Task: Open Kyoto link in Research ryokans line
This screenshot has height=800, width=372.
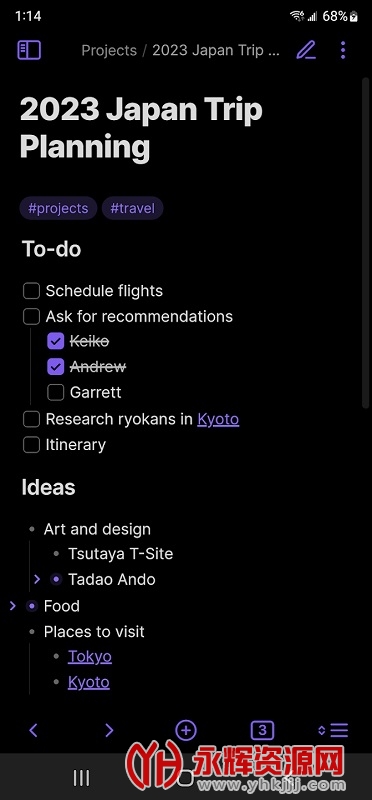Action: tap(218, 419)
